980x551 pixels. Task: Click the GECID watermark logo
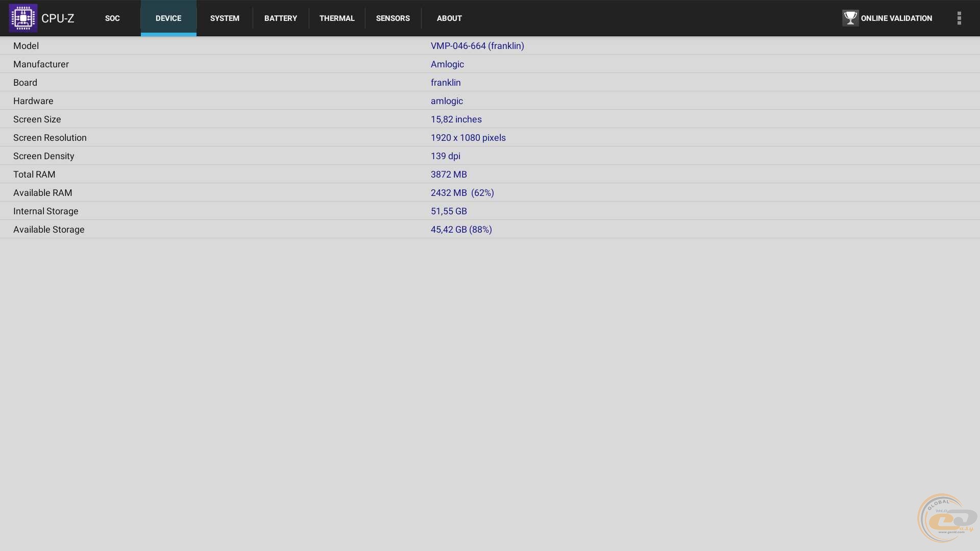(947, 518)
